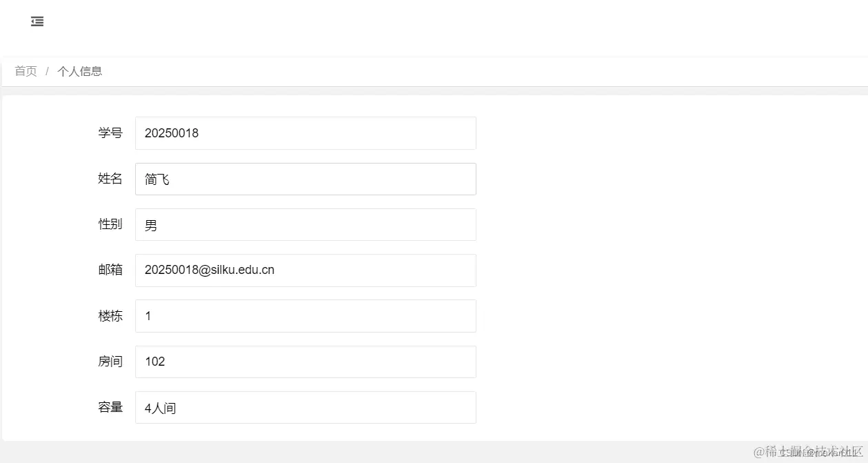
Task: Collapse the sidebar with the menu fold icon
Action: pos(37,21)
